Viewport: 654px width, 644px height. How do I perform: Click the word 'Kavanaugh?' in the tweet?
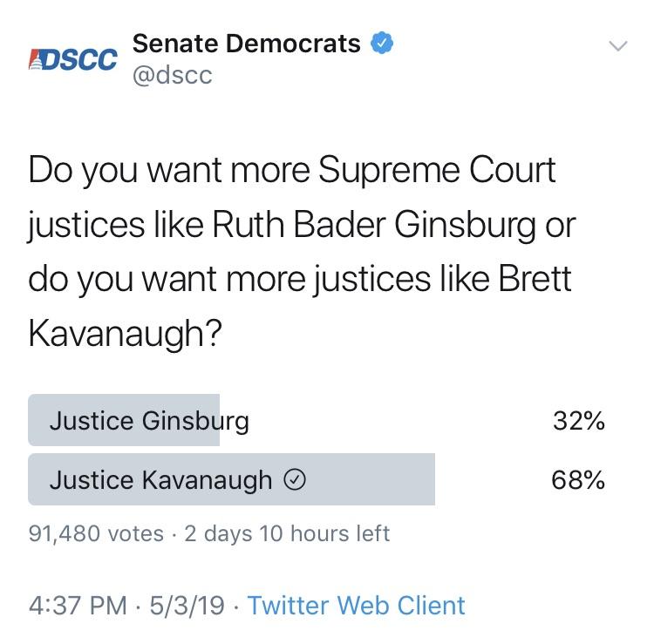pyautogui.click(x=125, y=335)
